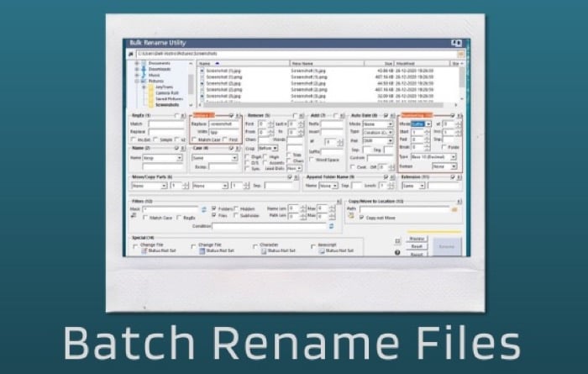The height and width of the screenshot is (374, 588).
Task: Click the Preview button
Action: 417,239
